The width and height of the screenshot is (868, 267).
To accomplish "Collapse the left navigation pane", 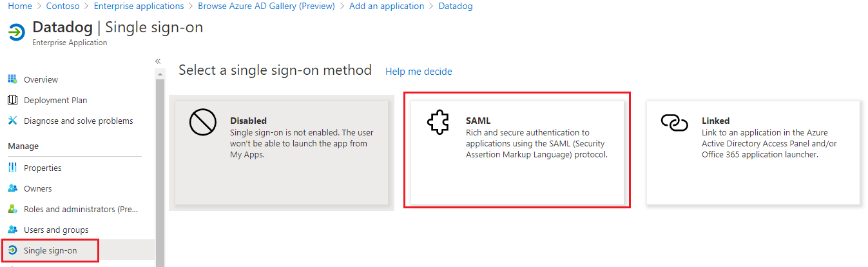I will 158,61.
